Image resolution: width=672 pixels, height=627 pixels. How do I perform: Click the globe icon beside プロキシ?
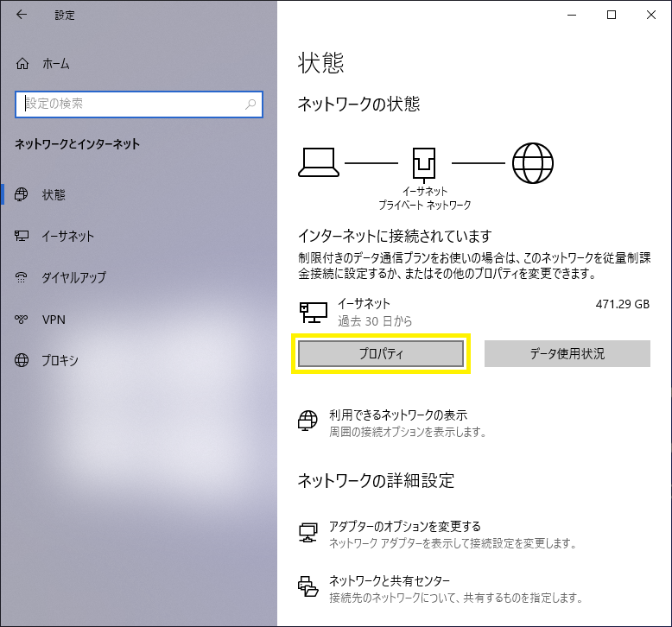pos(22,360)
